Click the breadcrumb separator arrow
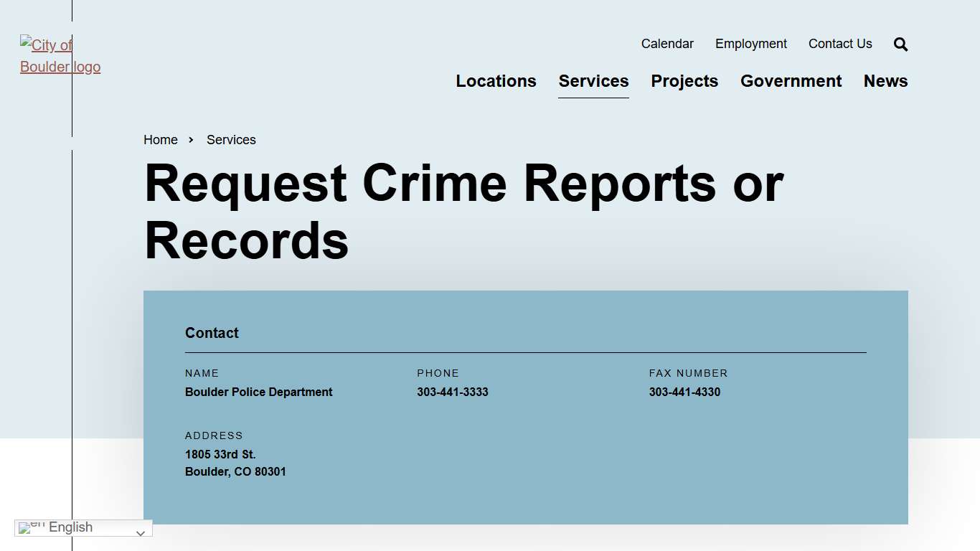980x551 pixels. tap(191, 140)
